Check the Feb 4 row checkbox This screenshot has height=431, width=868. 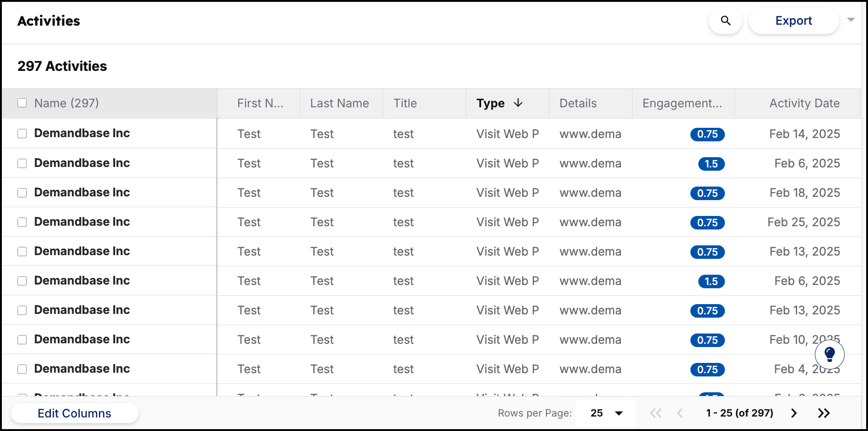(x=22, y=369)
